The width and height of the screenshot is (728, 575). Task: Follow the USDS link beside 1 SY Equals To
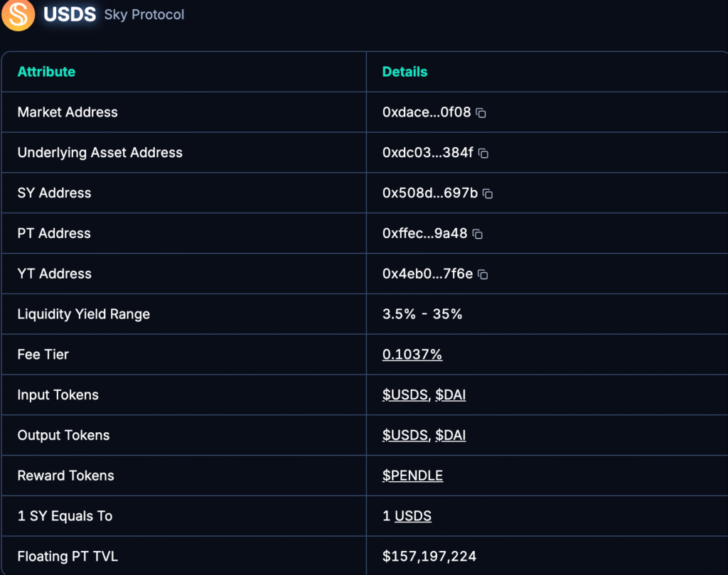coord(413,515)
